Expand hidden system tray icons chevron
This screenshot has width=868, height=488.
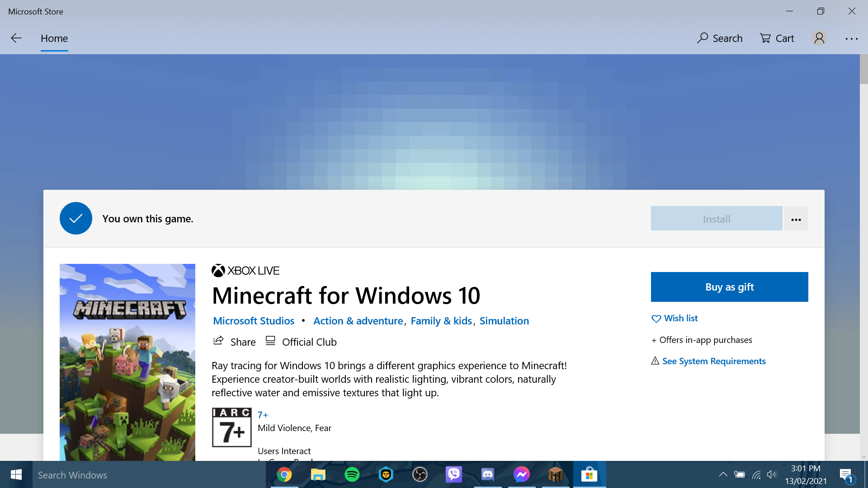pos(723,474)
